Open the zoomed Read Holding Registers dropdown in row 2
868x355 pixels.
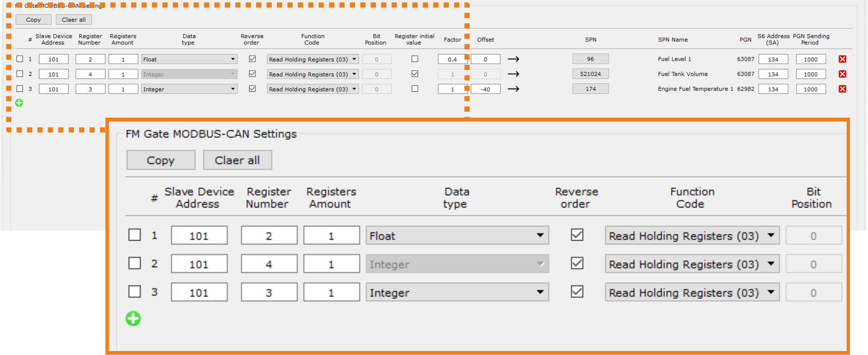point(692,264)
